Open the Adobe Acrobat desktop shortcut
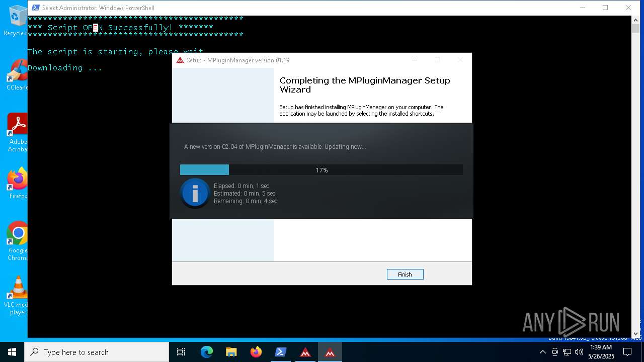The image size is (644, 362). coord(17,133)
